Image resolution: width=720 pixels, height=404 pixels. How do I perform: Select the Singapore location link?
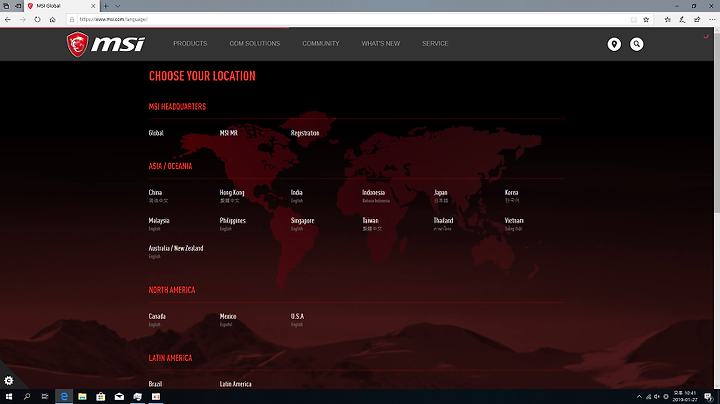click(x=303, y=221)
